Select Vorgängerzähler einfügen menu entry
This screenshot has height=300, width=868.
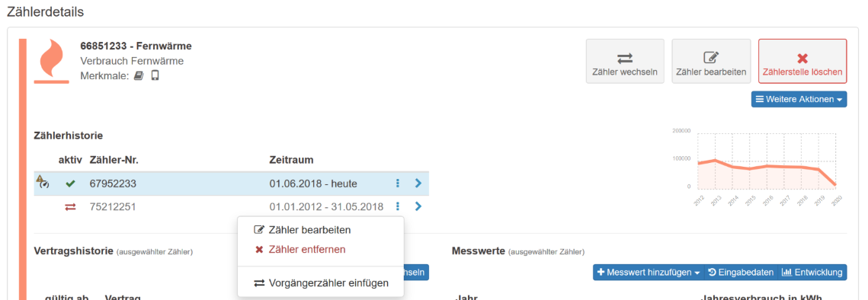[321, 282]
